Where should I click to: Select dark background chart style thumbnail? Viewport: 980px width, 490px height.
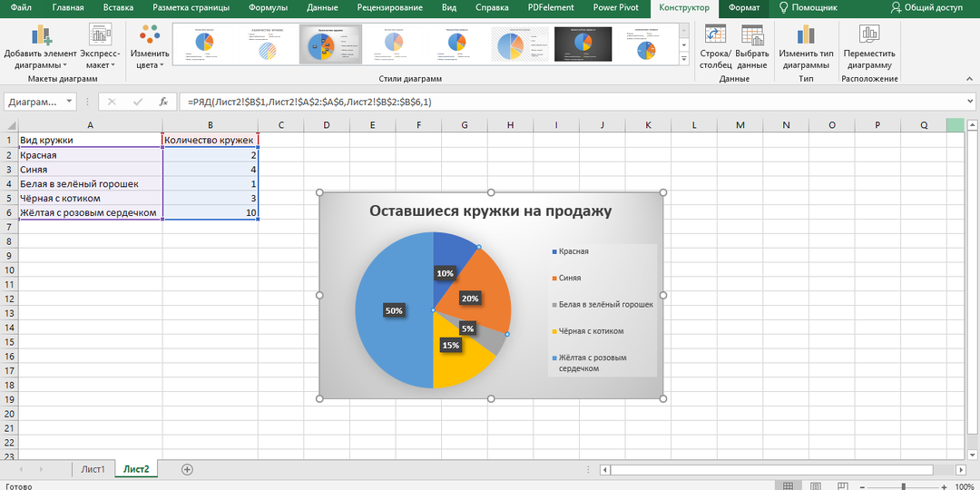(x=583, y=44)
